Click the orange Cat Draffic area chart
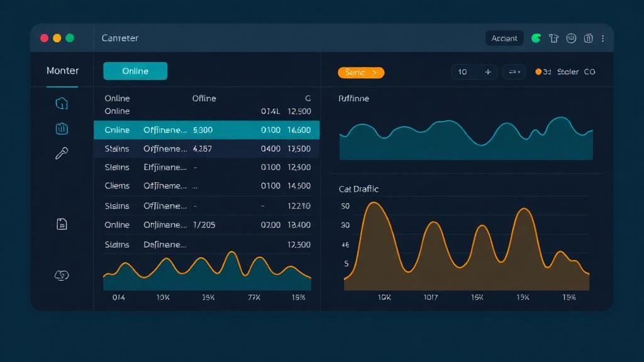 (467, 246)
